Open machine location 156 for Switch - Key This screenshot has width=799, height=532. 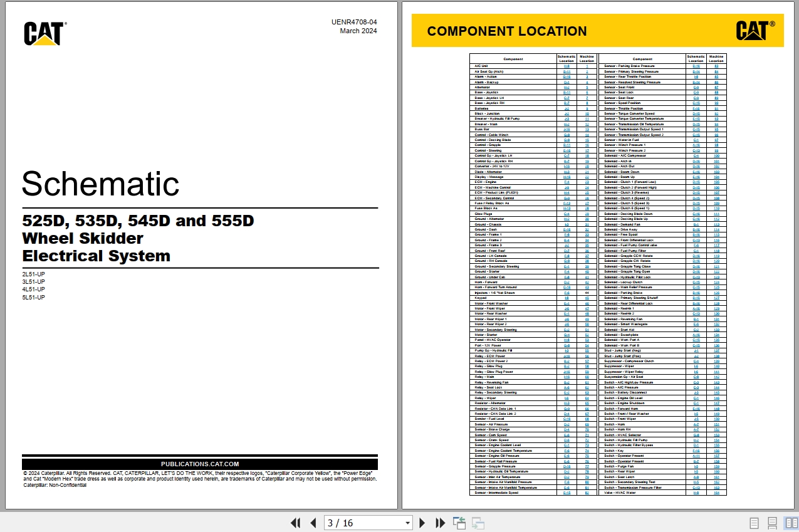[x=716, y=451]
